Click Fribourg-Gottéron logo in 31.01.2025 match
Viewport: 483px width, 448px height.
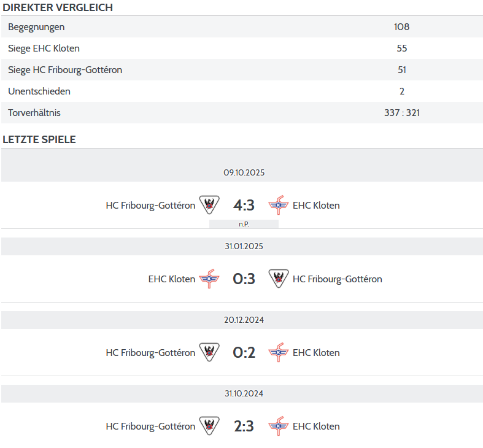279,279
